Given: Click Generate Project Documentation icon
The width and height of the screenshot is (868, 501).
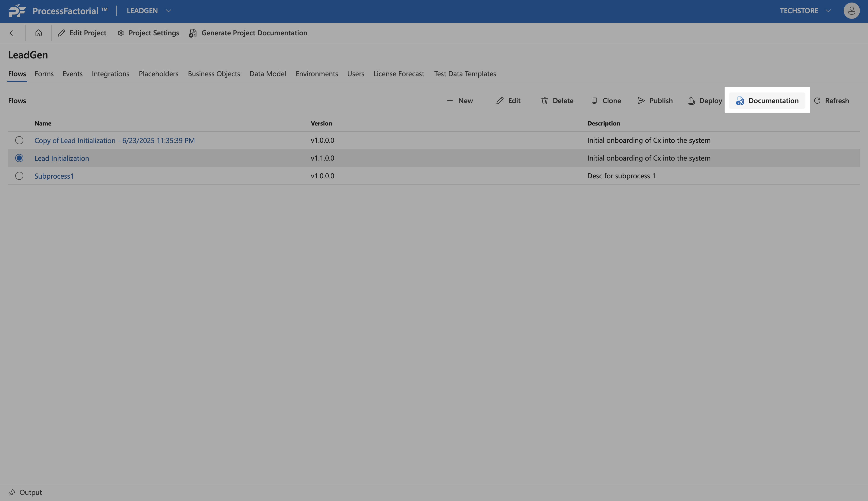Looking at the screenshot, I should pos(193,33).
